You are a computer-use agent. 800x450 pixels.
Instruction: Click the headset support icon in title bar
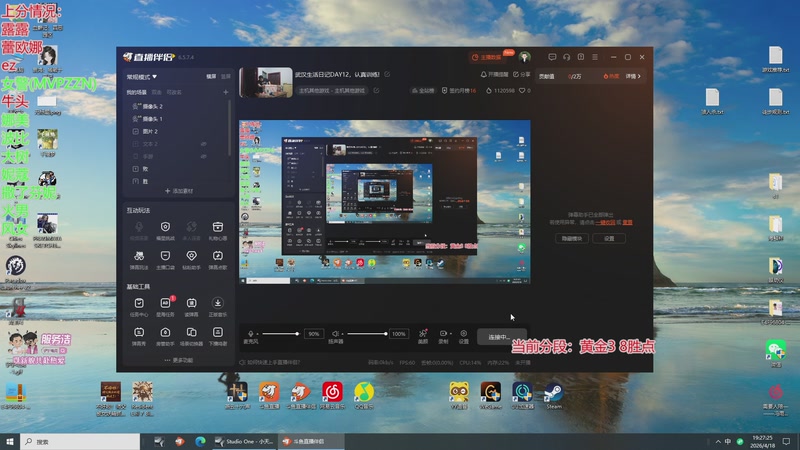click(566, 57)
